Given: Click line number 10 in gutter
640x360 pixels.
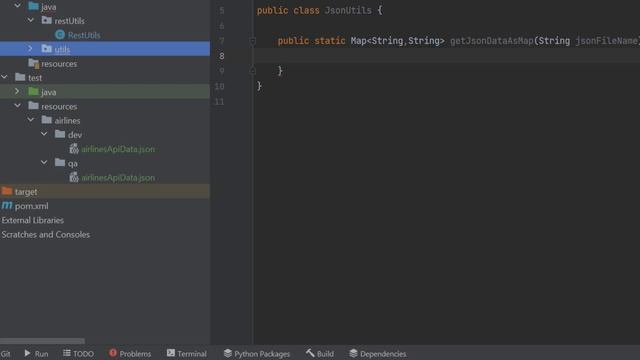Looking at the screenshot, I should [x=219, y=86].
